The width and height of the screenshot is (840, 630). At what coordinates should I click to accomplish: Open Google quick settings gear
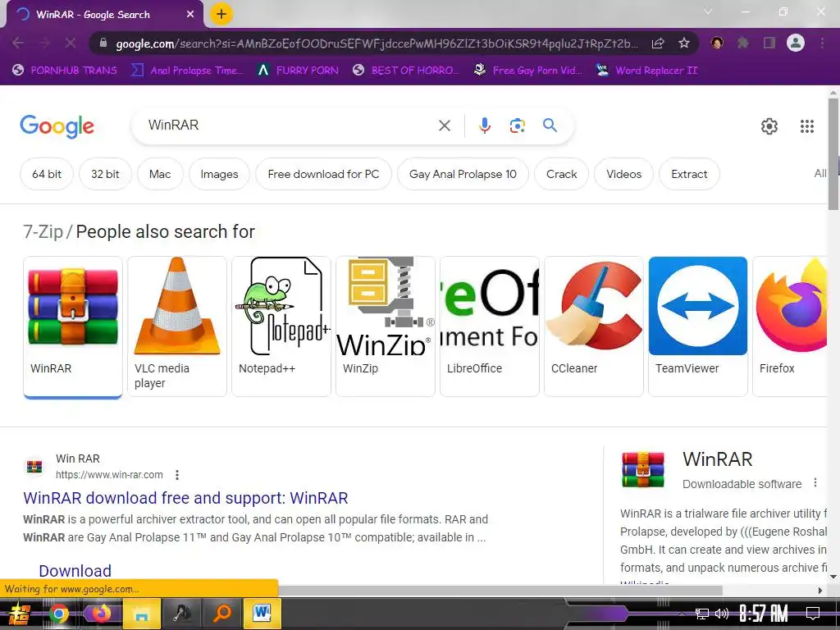[x=769, y=126]
